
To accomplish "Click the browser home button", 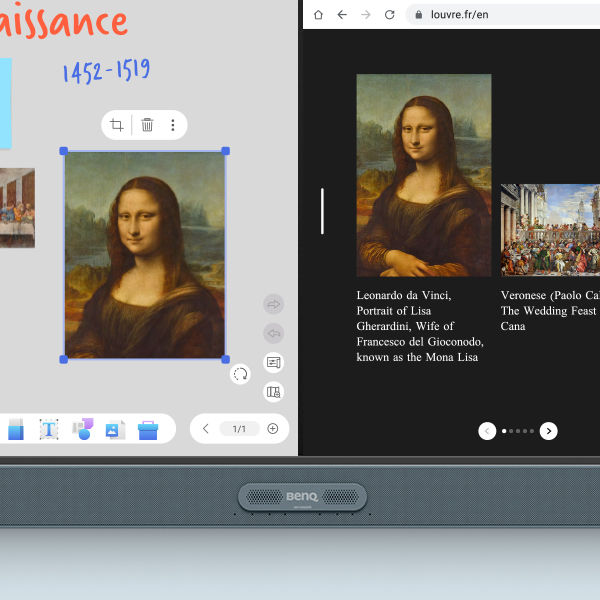I will (x=318, y=15).
